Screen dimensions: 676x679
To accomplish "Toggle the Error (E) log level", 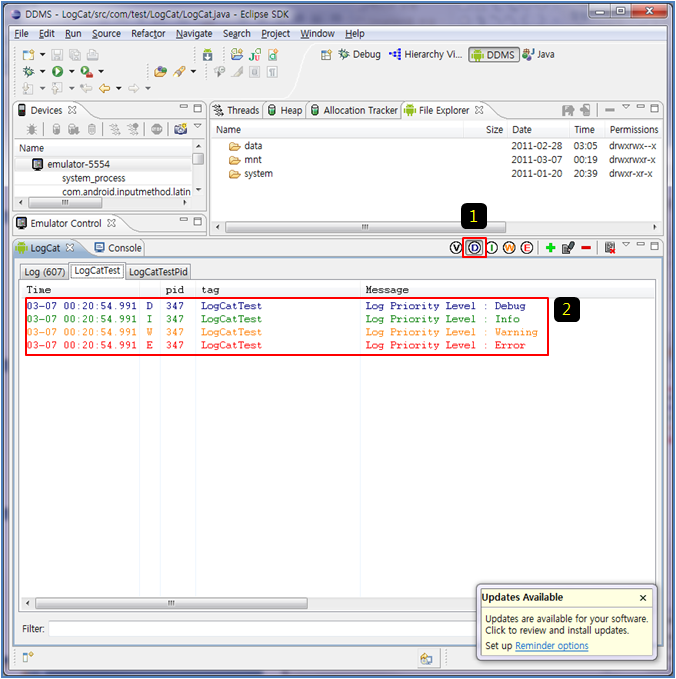I will [x=527, y=248].
